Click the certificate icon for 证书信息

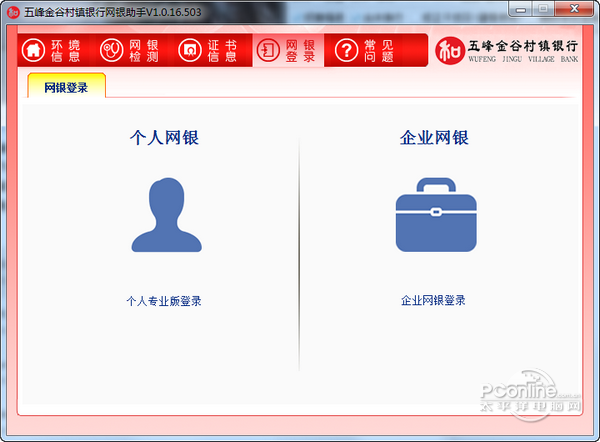190,50
